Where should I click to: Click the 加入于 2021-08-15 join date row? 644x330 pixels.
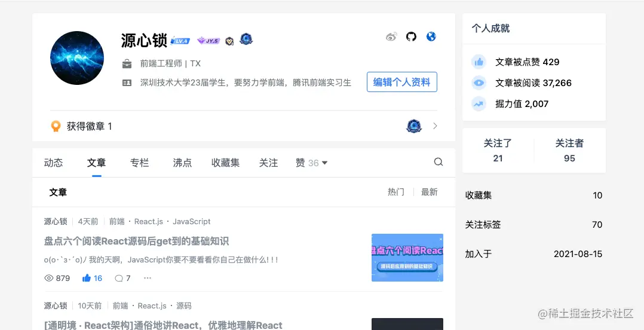[534, 254]
